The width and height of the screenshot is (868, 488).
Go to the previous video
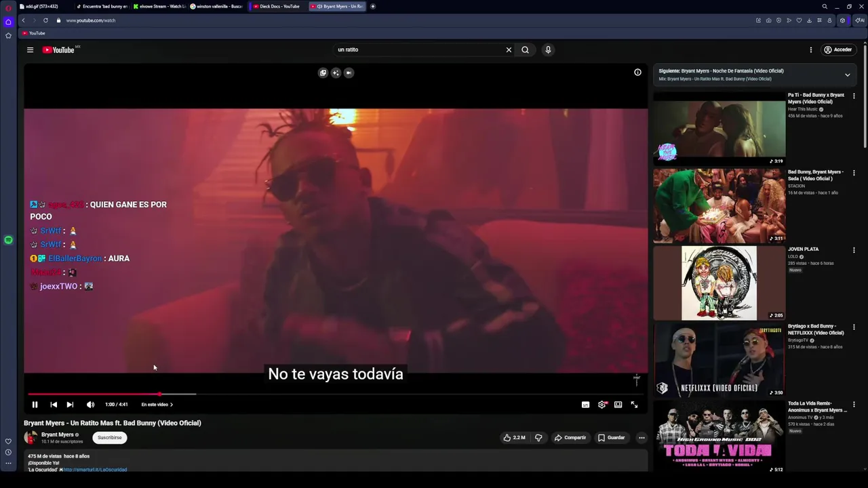[x=54, y=405]
